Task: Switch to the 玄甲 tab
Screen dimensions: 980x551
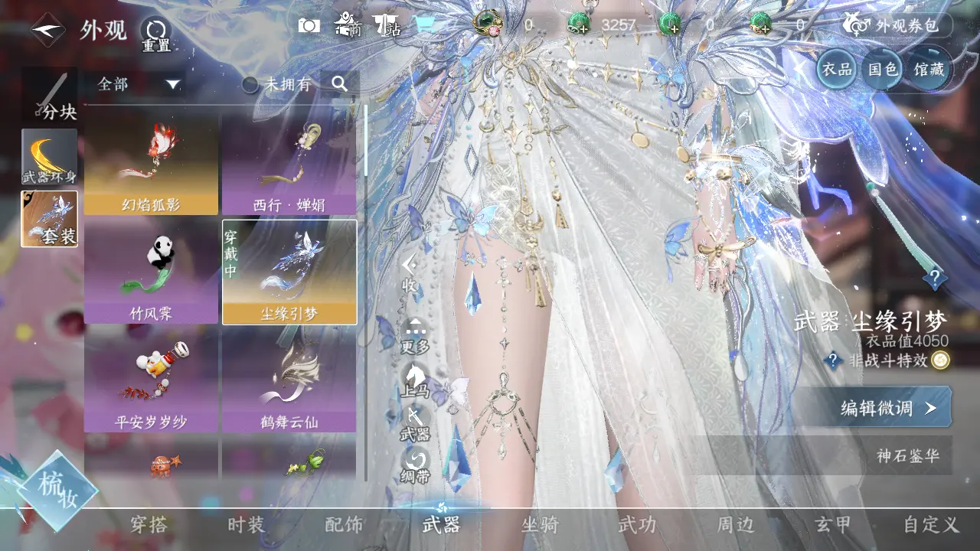Action: point(833,524)
